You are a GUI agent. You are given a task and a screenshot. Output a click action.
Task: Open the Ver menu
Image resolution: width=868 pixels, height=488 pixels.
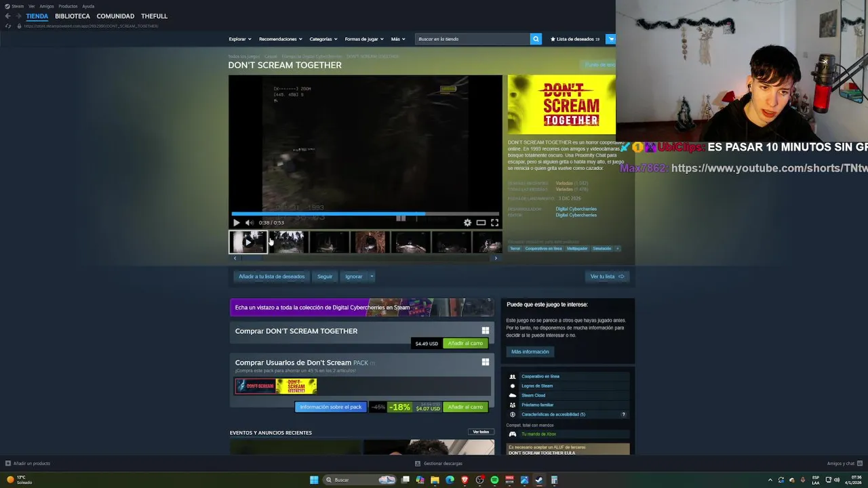pos(31,6)
